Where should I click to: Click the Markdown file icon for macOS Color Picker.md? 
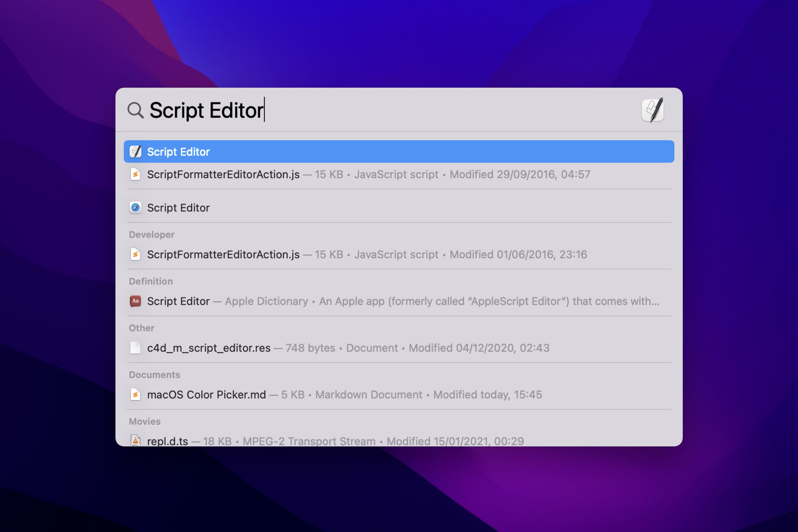click(135, 395)
